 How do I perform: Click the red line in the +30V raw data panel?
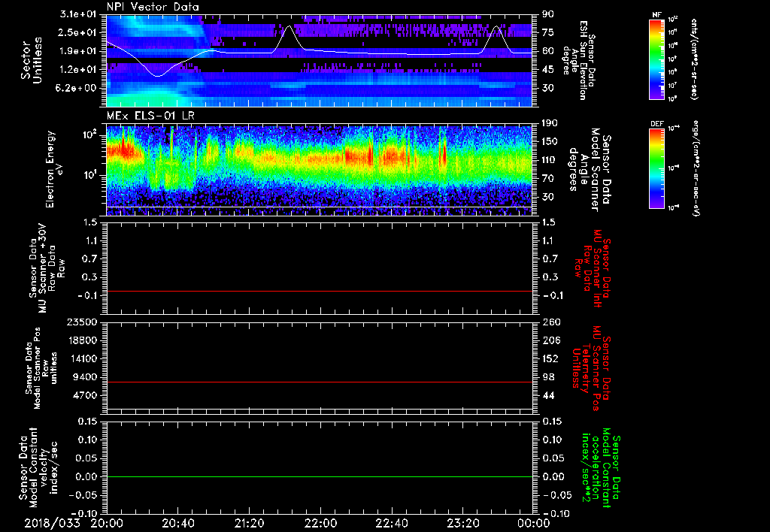coord(320,291)
